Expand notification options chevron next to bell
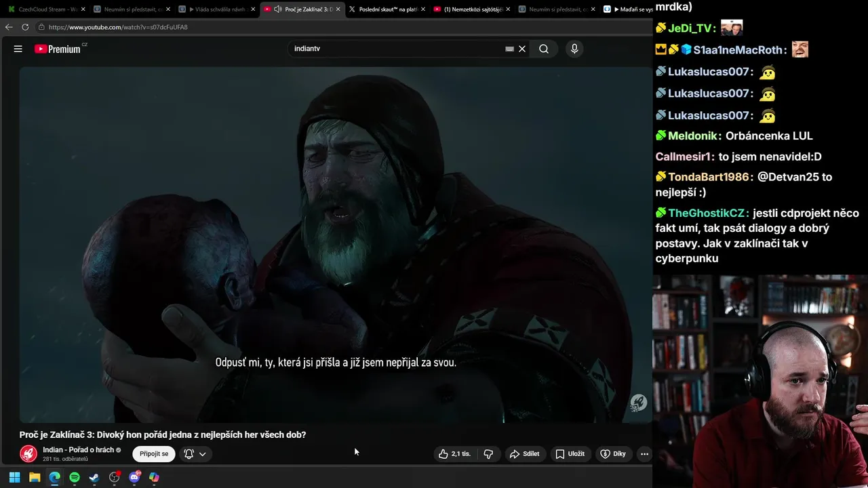 click(202, 454)
